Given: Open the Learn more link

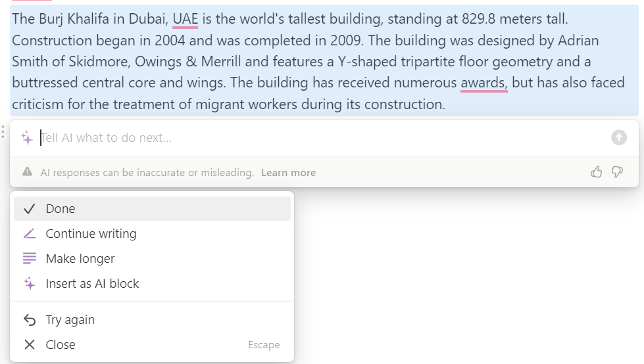Looking at the screenshot, I should [x=288, y=172].
